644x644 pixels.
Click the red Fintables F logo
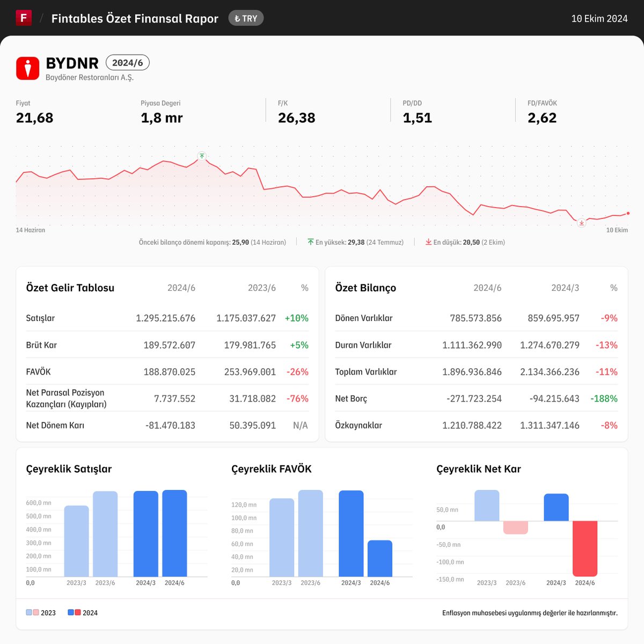(24, 18)
